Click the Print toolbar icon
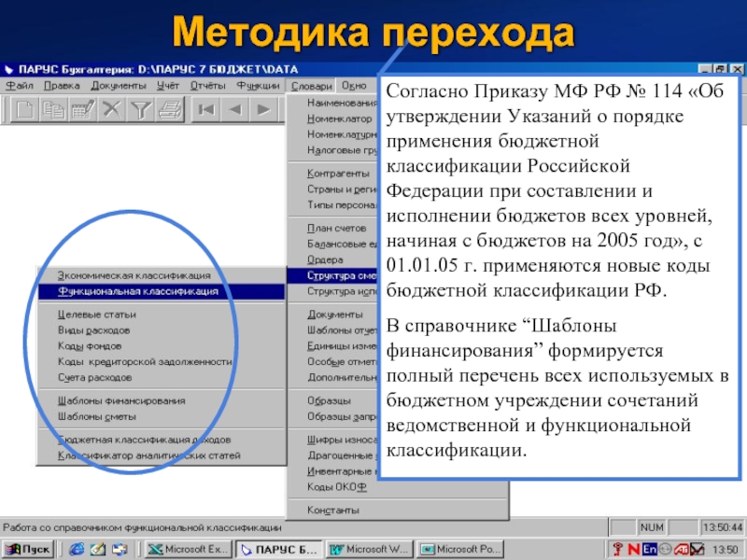The height and width of the screenshot is (560, 747). (169, 109)
